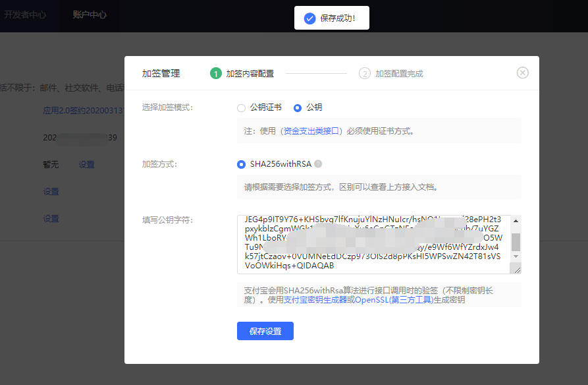
Task: Click the 设置 link next to 暂无
Action: click(x=86, y=165)
